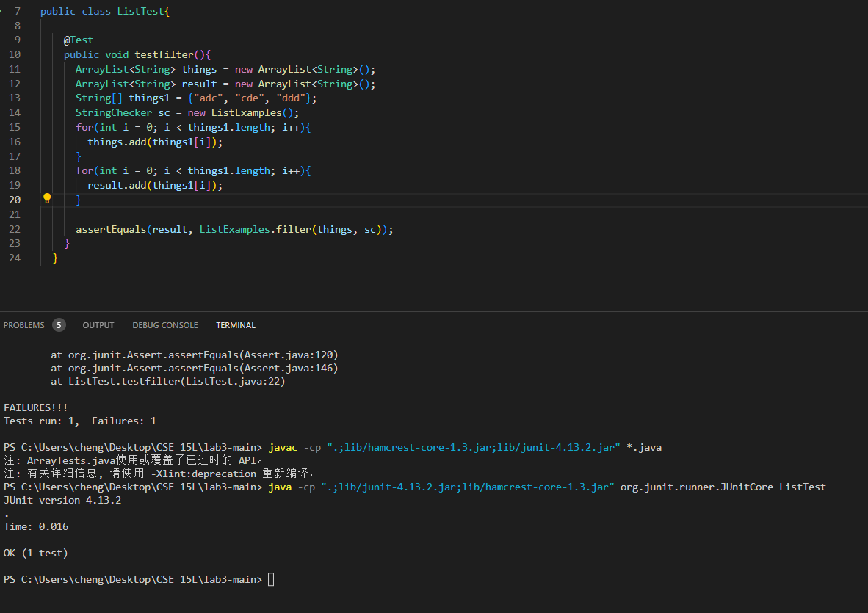The image size is (868, 613).
Task: Switch to the OUTPUT tab
Action: (98, 325)
